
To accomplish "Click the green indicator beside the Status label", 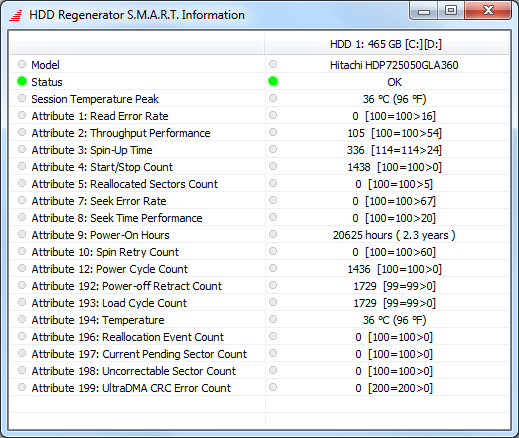I will (22, 81).
